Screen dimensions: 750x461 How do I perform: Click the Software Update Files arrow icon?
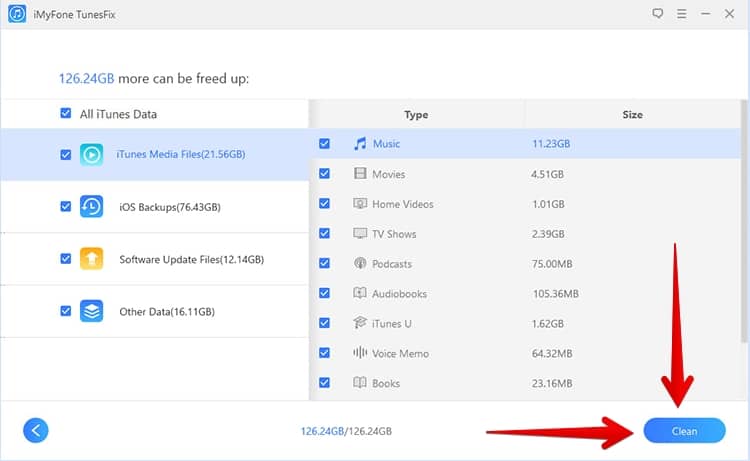(x=91, y=259)
